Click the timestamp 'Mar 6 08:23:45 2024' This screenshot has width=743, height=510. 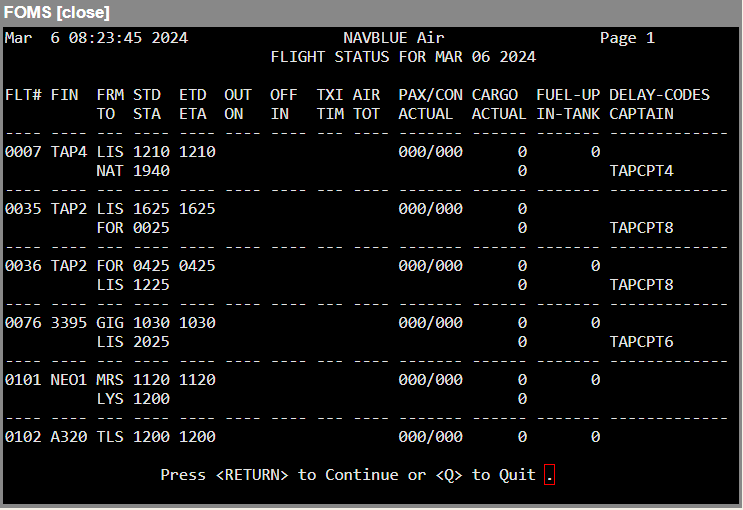[x=96, y=38]
